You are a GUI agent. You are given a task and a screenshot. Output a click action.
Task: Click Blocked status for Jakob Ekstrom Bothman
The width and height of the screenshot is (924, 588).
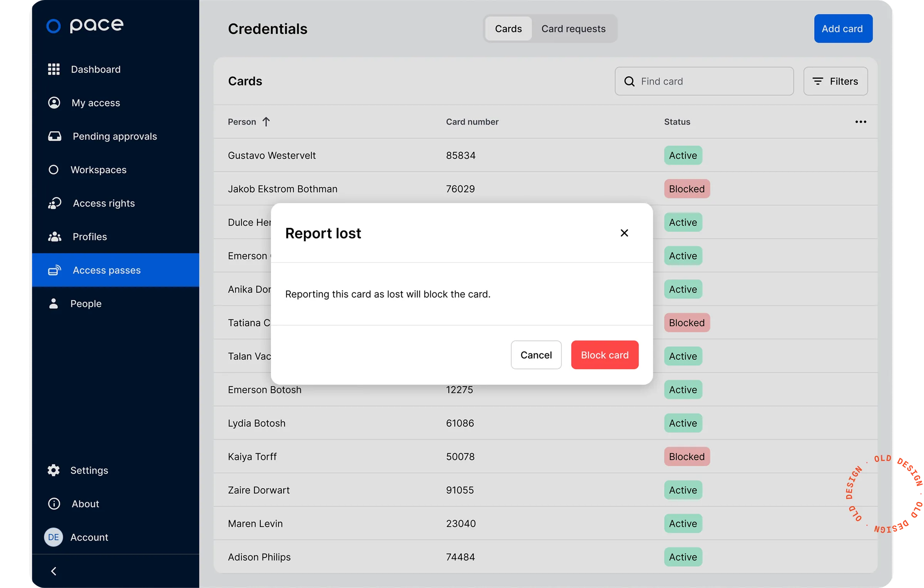(x=686, y=189)
